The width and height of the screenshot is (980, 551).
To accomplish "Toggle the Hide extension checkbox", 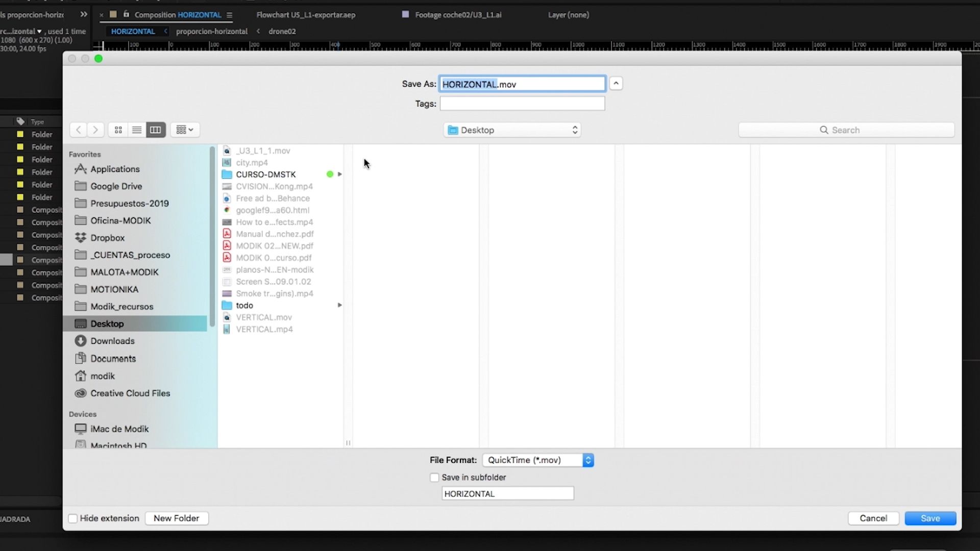I will [x=73, y=518].
